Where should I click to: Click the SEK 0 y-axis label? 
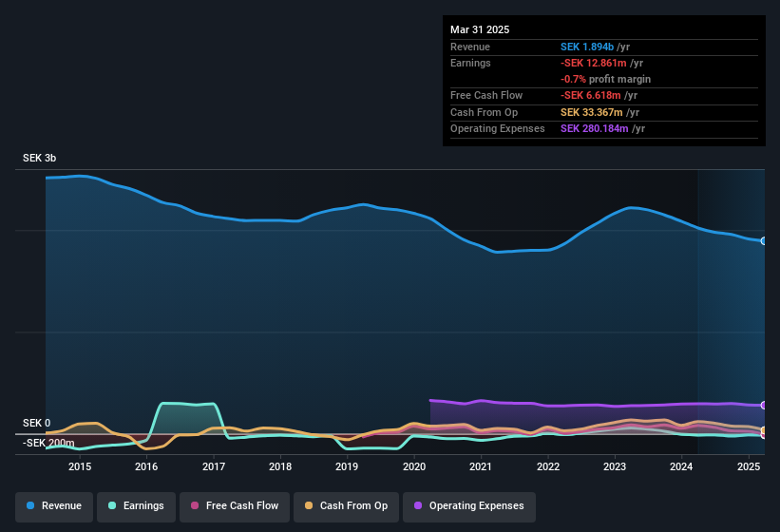[x=36, y=423]
